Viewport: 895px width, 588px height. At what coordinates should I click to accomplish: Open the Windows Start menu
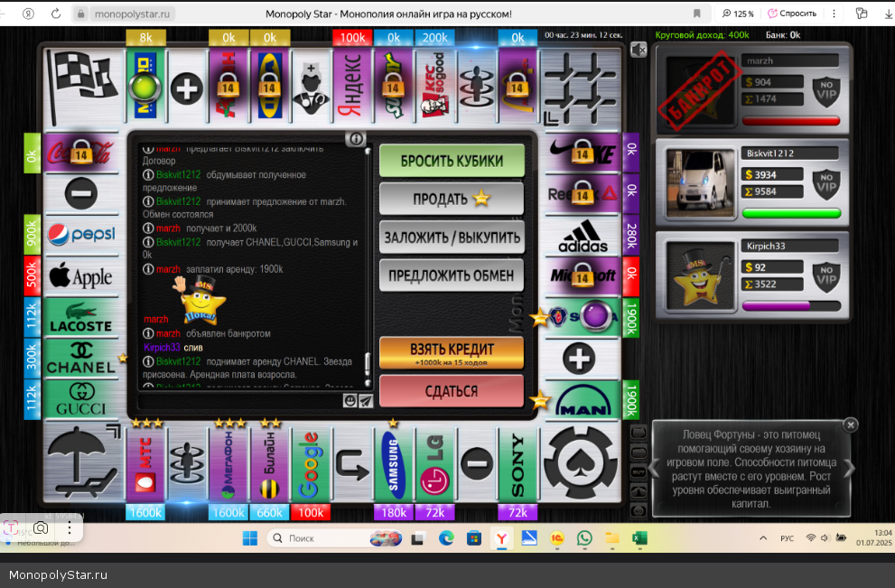click(x=250, y=538)
